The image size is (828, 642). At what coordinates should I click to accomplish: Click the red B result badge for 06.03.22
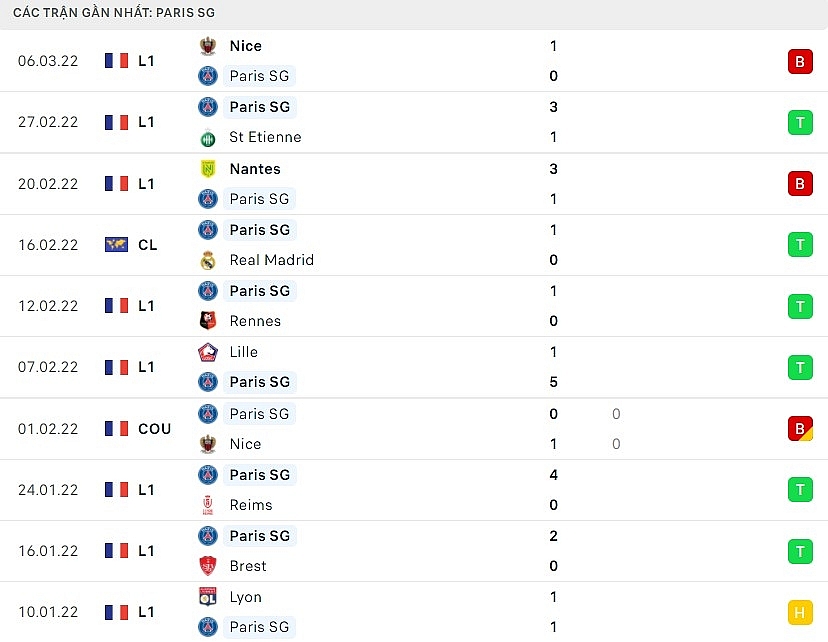click(x=800, y=62)
